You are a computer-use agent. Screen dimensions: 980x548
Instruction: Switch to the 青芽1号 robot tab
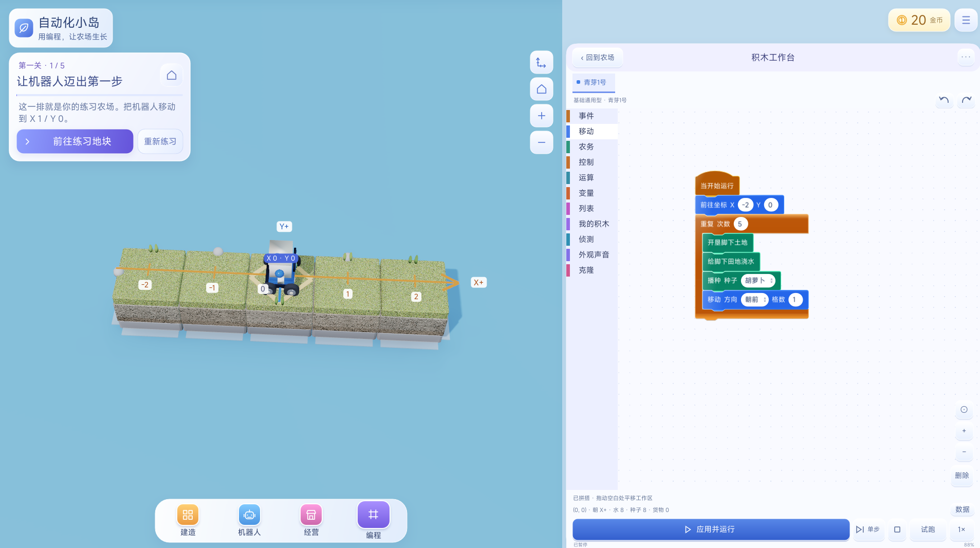pos(594,82)
